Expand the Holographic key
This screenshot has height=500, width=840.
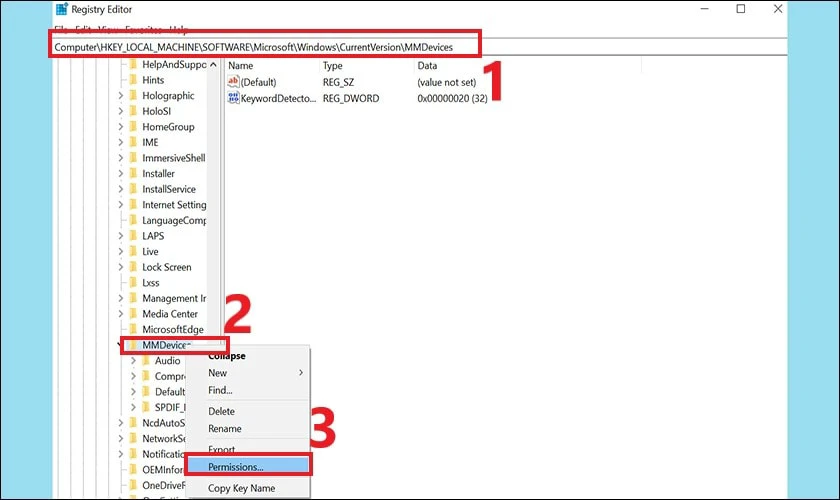[121, 95]
